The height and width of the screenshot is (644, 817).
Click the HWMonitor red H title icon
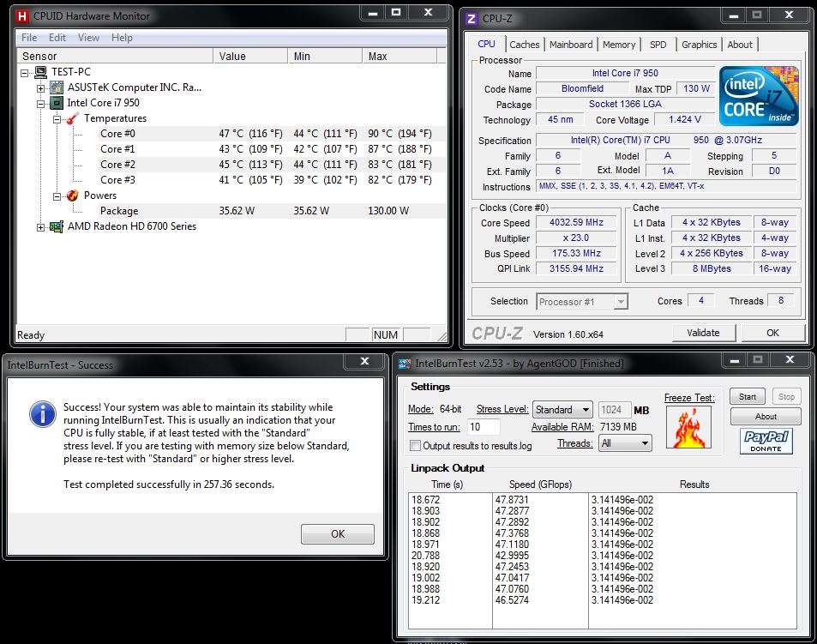[x=22, y=16]
